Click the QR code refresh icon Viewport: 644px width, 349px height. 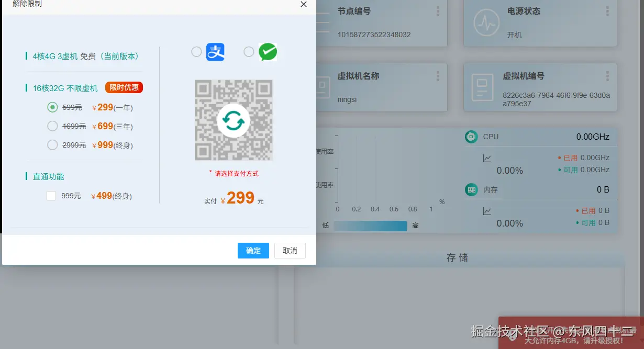[234, 120]
